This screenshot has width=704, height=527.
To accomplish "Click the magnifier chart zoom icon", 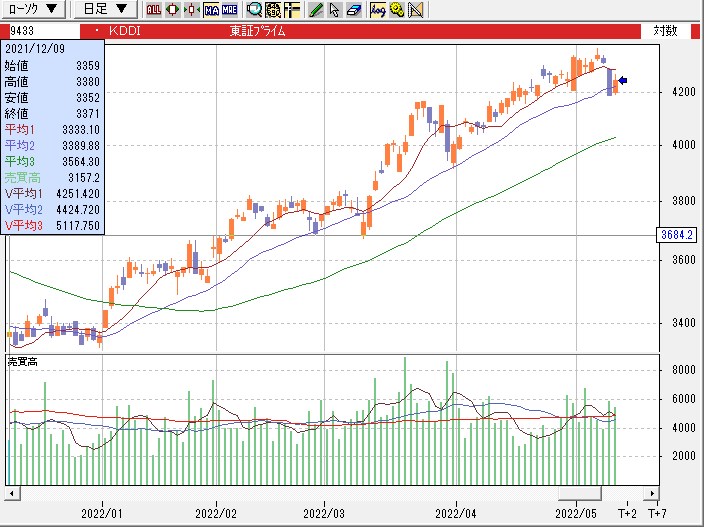I will click(x=254, y=10).
